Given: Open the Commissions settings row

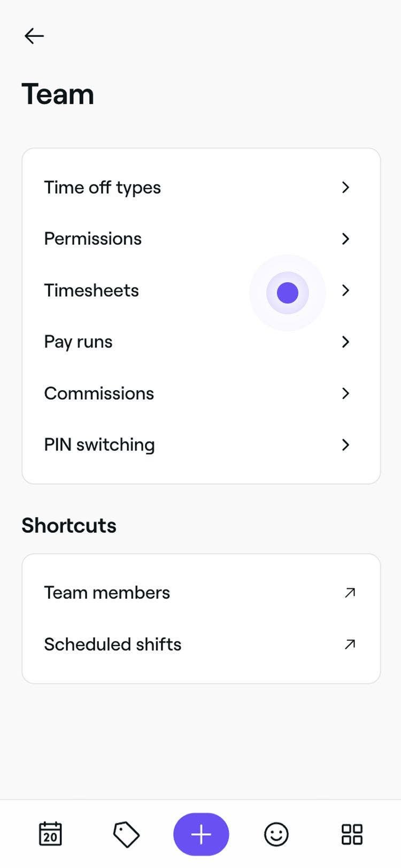Looking at the screenshot, I should [x=99, y=393].
